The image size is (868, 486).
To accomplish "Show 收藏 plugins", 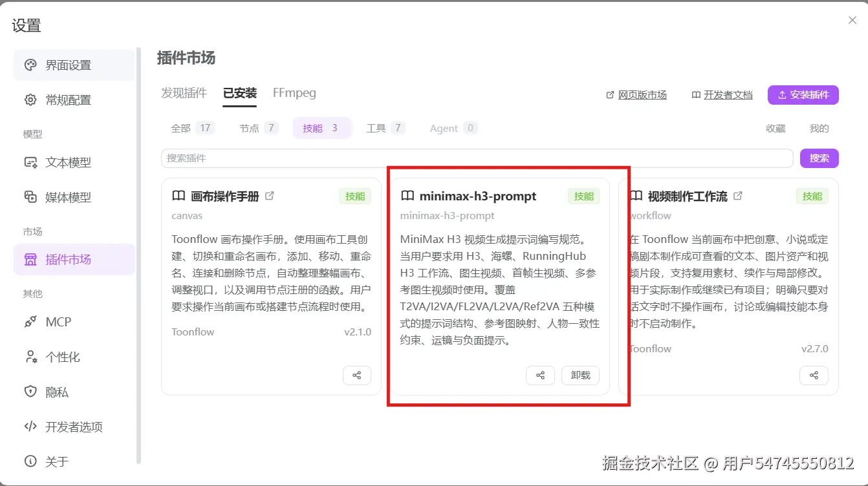I will [x=776, y=129].
